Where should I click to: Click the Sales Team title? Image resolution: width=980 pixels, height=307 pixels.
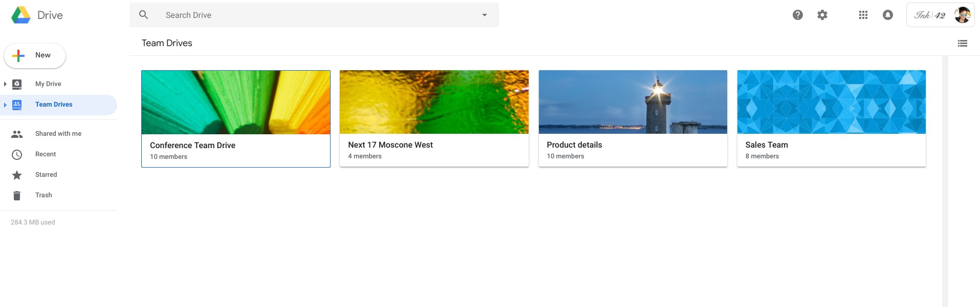[767, 145]
